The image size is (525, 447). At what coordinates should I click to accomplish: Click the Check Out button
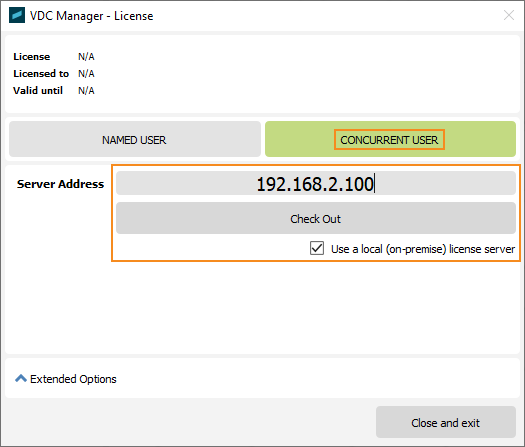click(315, 218)
